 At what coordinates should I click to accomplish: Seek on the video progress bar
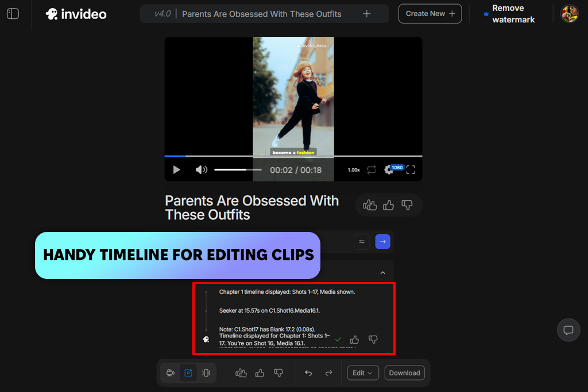pyautogui.click(x=293, y=156)
